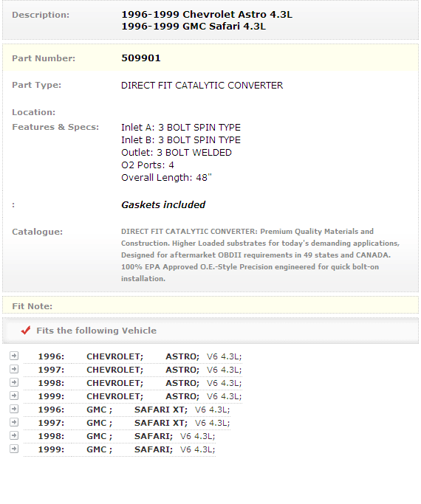The image size is (421, 504).
Task: Click the Fit Note label
Action: point(32,306)
